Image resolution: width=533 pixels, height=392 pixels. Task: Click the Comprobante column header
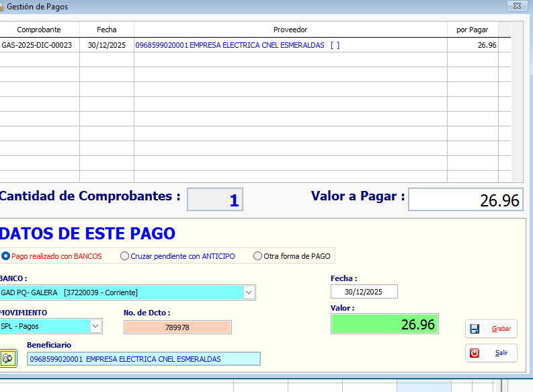pyautogui.click(x=39, y=30)
